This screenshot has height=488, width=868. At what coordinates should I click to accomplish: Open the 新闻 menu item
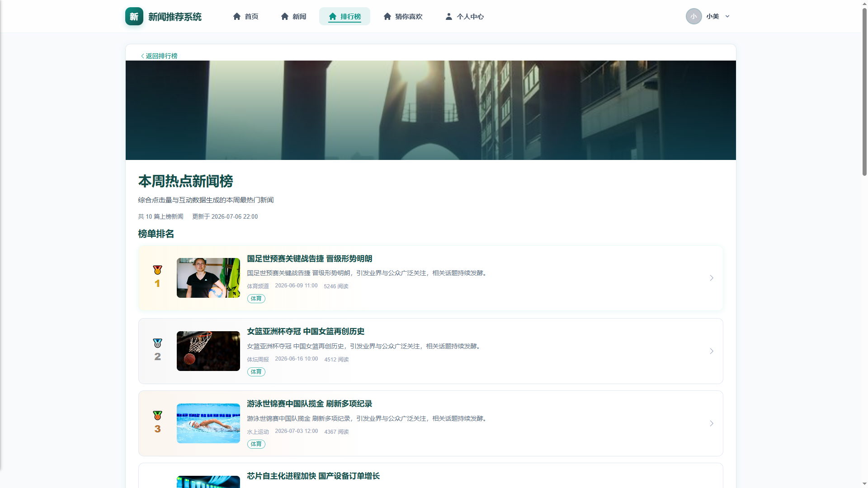click(293, 16)
